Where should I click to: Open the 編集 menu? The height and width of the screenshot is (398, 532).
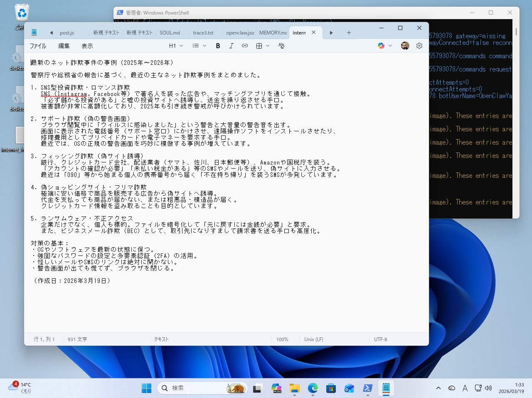point(63,46)
